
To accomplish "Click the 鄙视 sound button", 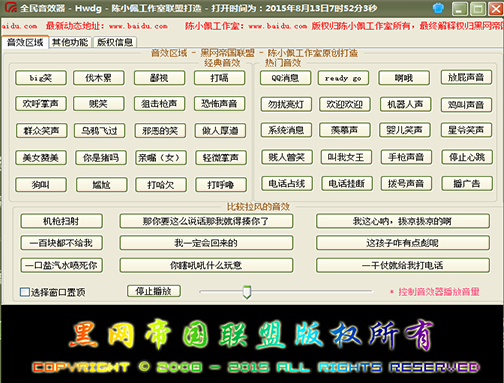I will coord(159,78).
